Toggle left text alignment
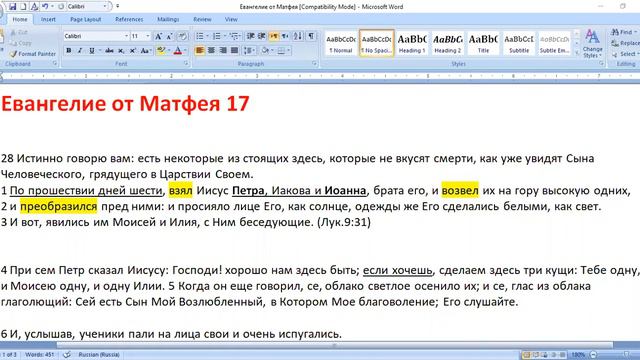 pos(200,51)
